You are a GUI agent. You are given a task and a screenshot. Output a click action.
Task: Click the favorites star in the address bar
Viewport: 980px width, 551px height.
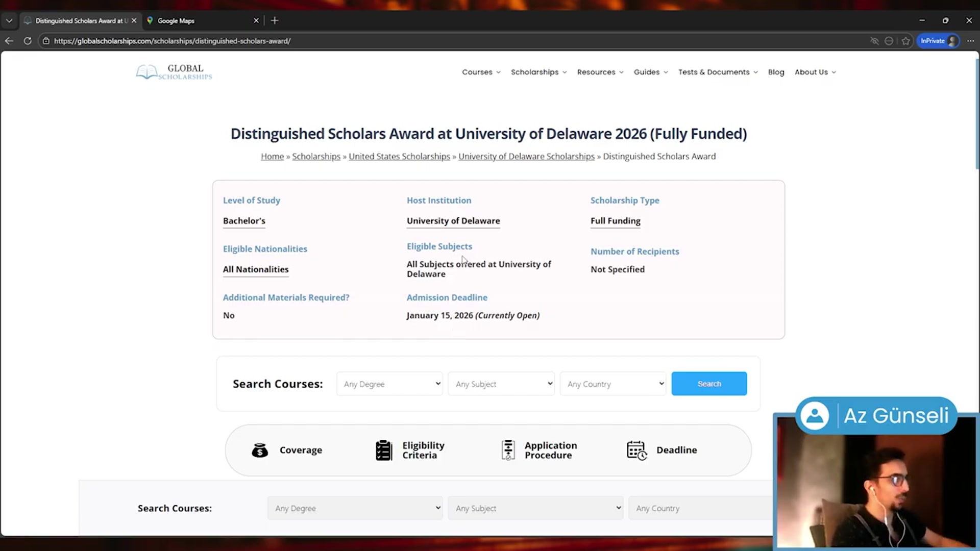click(x=906, y=41)
